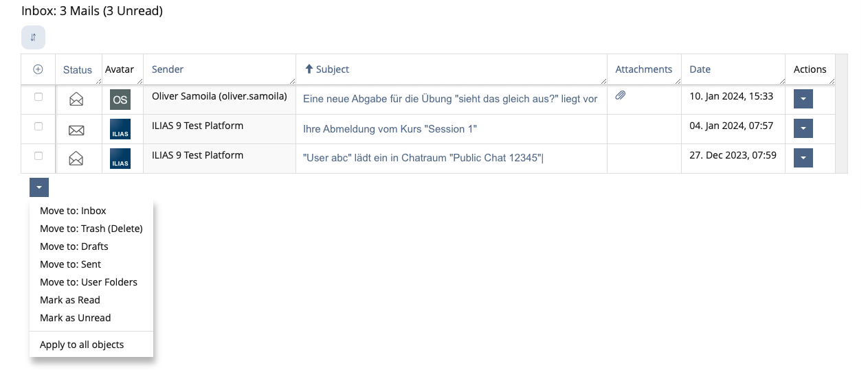Click the envelope status icon for Oliver Samoila's mail
Screen dimensions: 868x370
[x=76, y=100]
